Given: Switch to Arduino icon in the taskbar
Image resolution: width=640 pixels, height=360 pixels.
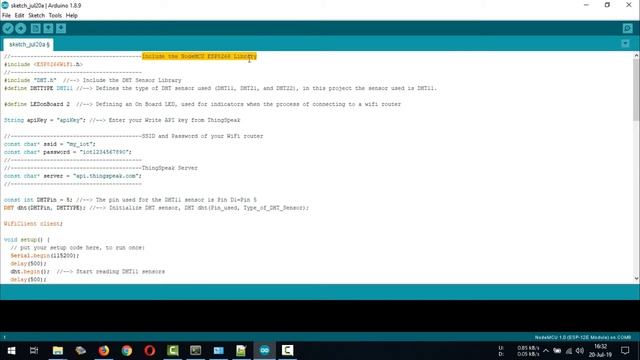Looking at the screenshot, I should (x=264, y=350).
